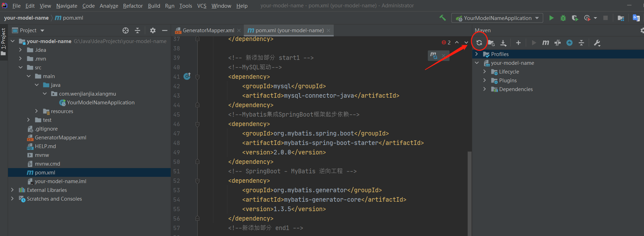Run YourModelNameApplication with green play

coord(552,18)
